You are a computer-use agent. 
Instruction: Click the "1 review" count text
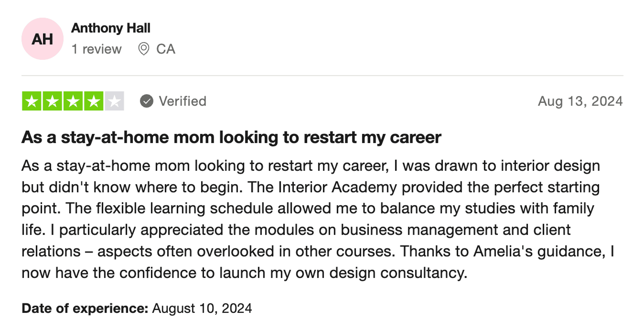tap(97, 49)
